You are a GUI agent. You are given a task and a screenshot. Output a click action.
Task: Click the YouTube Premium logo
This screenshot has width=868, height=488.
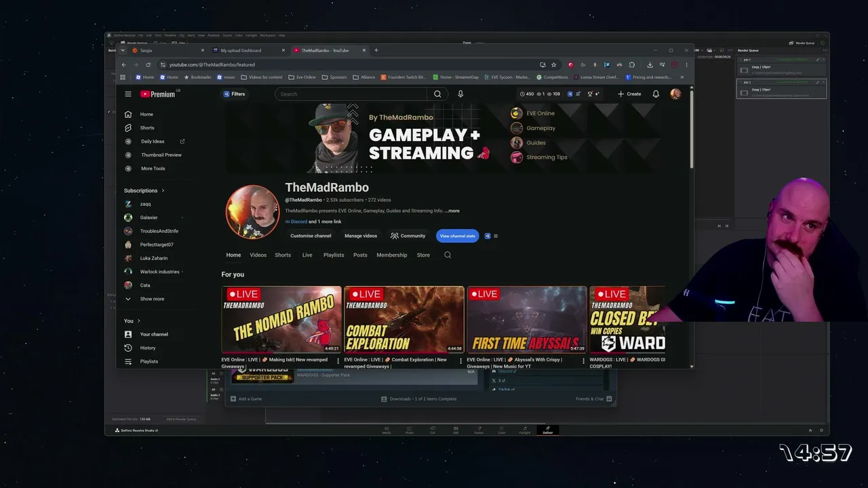click(x=158, y=94)
